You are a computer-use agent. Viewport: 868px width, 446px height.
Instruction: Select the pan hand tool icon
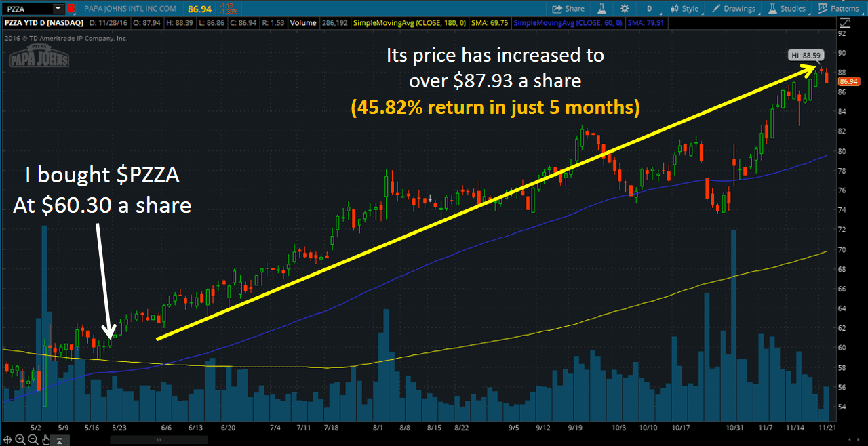click(x=45, y=440)
